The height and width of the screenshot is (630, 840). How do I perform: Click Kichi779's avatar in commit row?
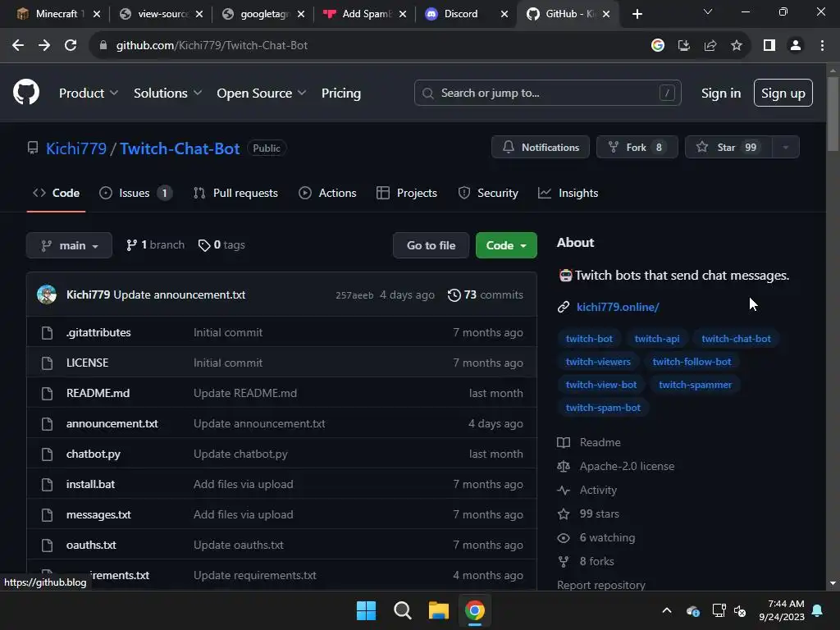pyautogui.click(x=47, y=294)
